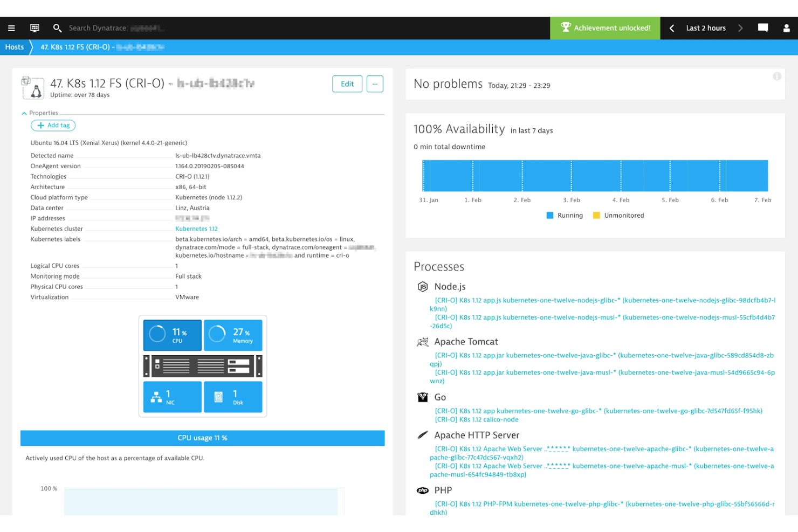
Task: Click the Go technology icon
Action: (423, 397)
